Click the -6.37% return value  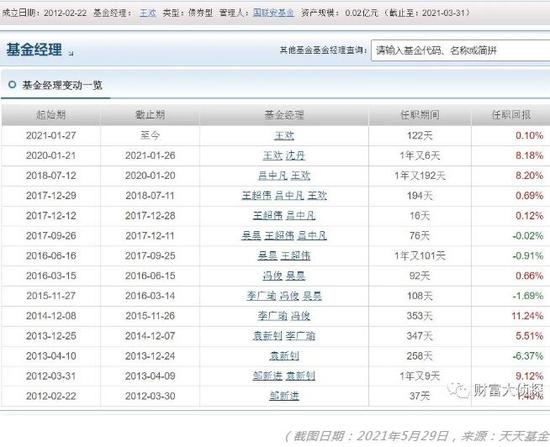pos(528,356)
